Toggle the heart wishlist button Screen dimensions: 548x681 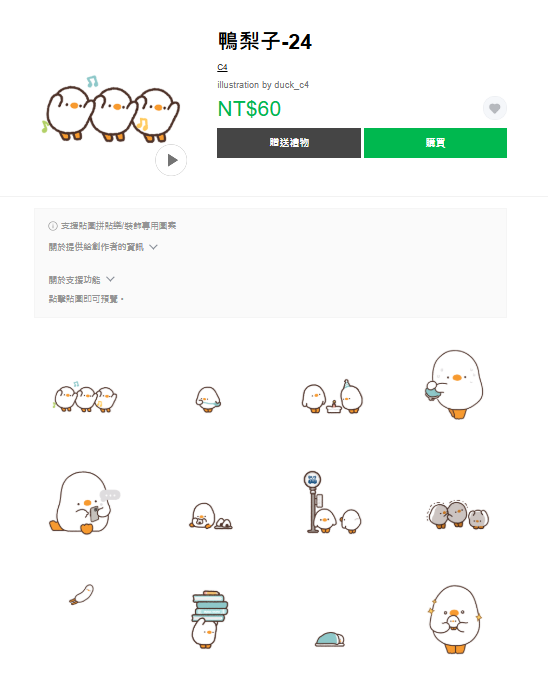click(495, 108)
